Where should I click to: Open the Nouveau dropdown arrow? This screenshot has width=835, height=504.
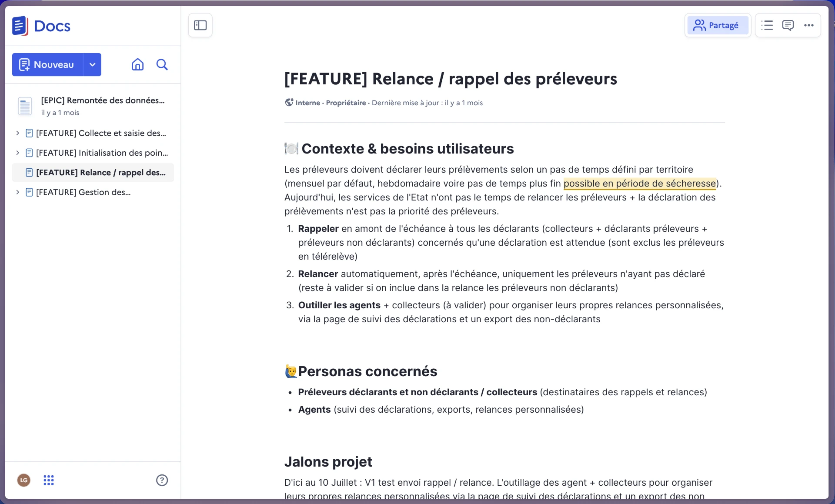click(x=92, y=64)
